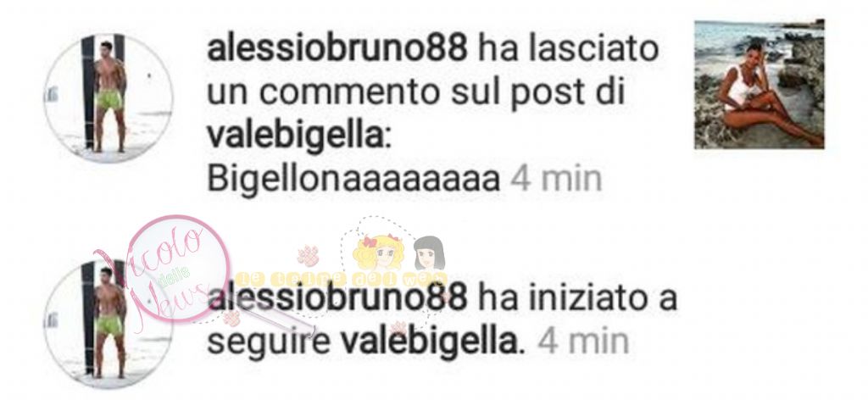Open the beach post thumbnail
Image resolution: width=868 pixels, height=400 pixels.
[x=759, y=84]
